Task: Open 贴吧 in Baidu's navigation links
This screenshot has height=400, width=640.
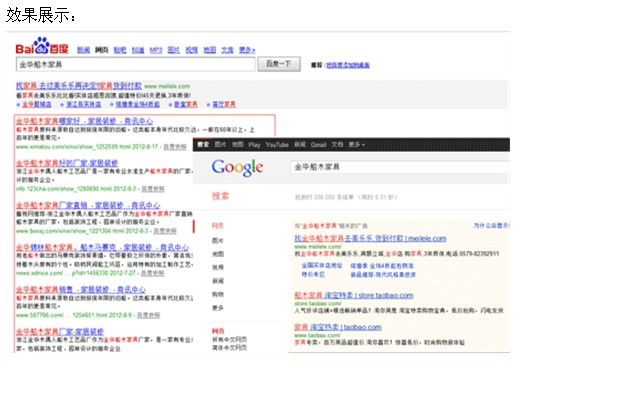Action: point(120,50)
